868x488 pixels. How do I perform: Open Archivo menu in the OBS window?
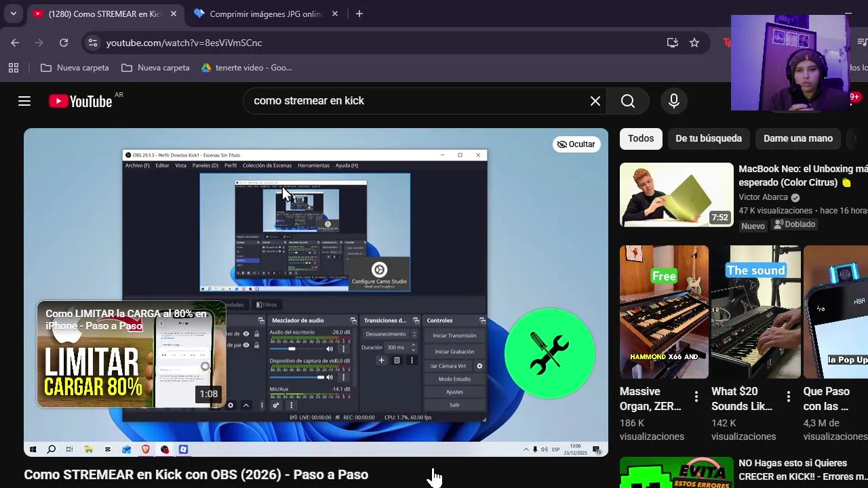(x=138, y=165)
